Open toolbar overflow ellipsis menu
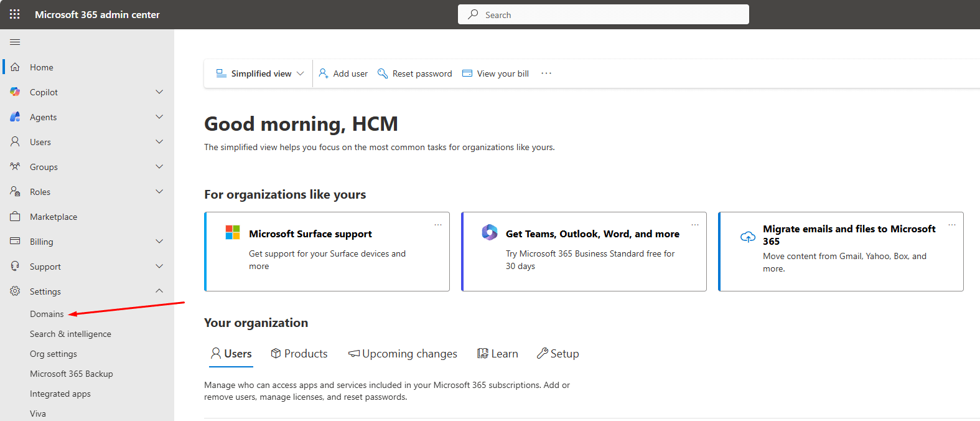 click(x=546, y=73)
